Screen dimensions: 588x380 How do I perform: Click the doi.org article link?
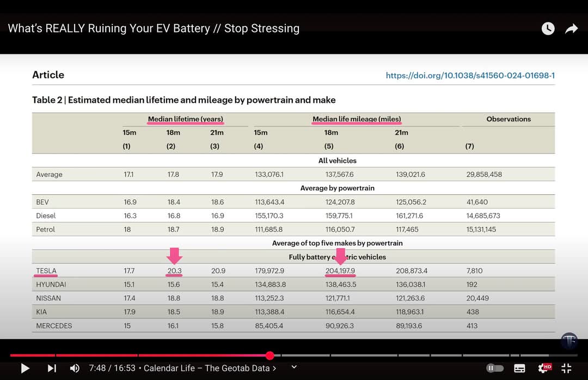click(470, 75)
